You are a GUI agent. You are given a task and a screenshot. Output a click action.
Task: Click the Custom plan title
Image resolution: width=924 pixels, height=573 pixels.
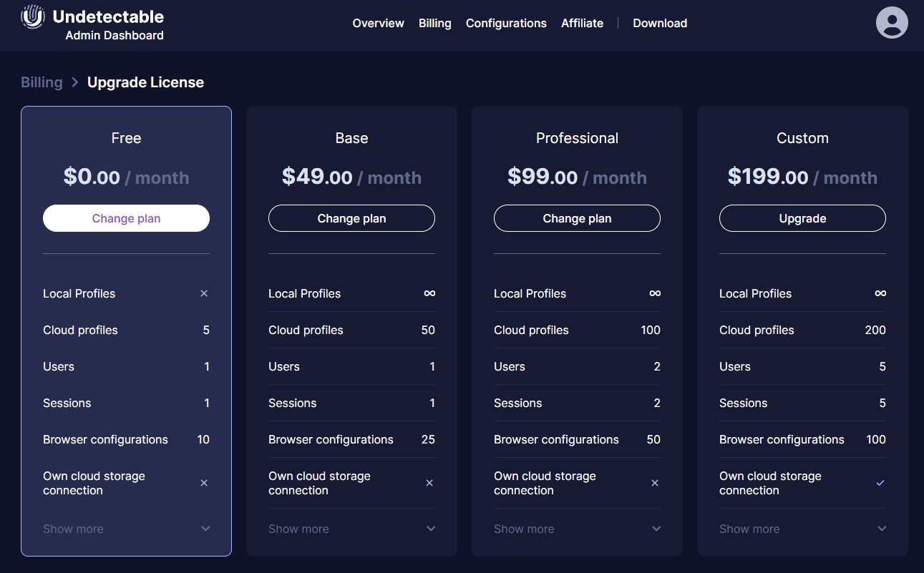(x=802, y=138)
